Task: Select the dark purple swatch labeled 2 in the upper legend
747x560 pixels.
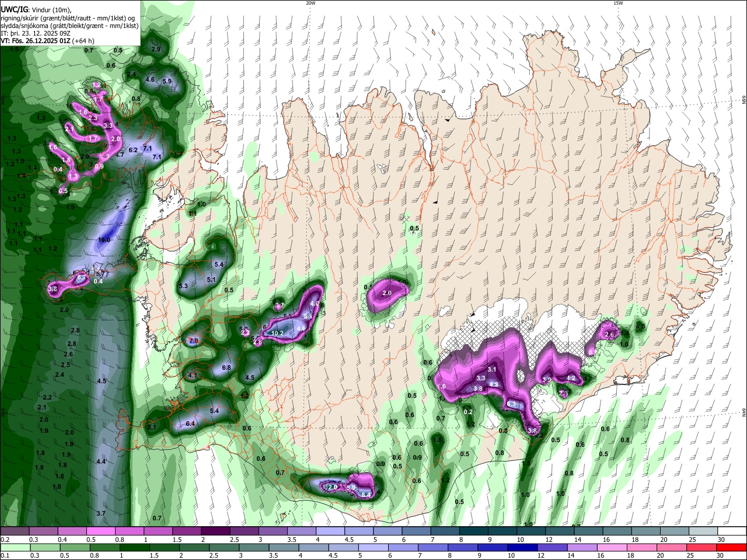Action: tap(215, 531)
